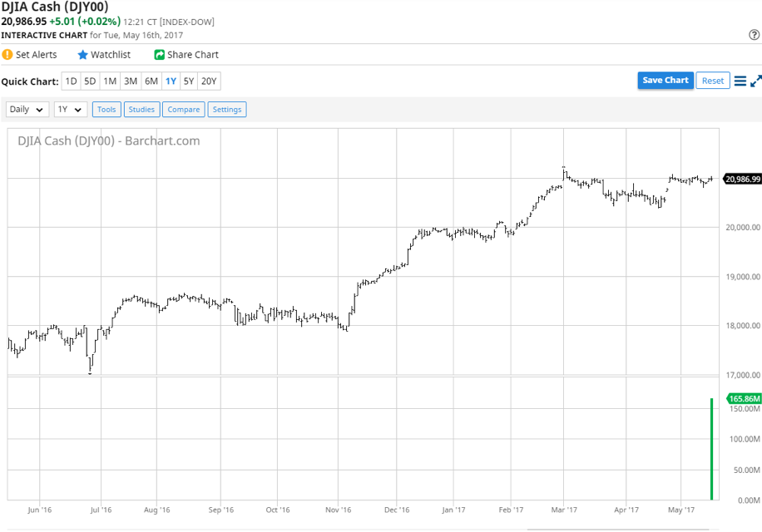Click the Jun '16 axis label
This screenshot has height=532, width=762.
point(39,510)
